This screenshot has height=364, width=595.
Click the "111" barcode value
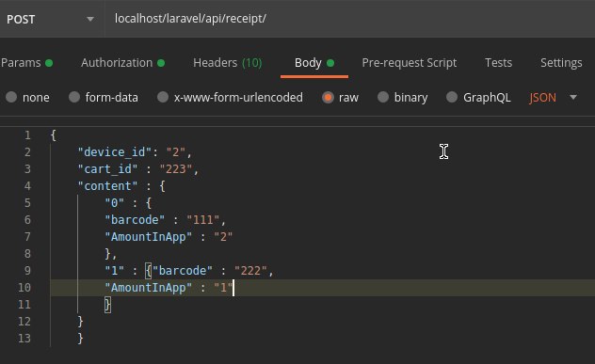click(x=203, y=219)
